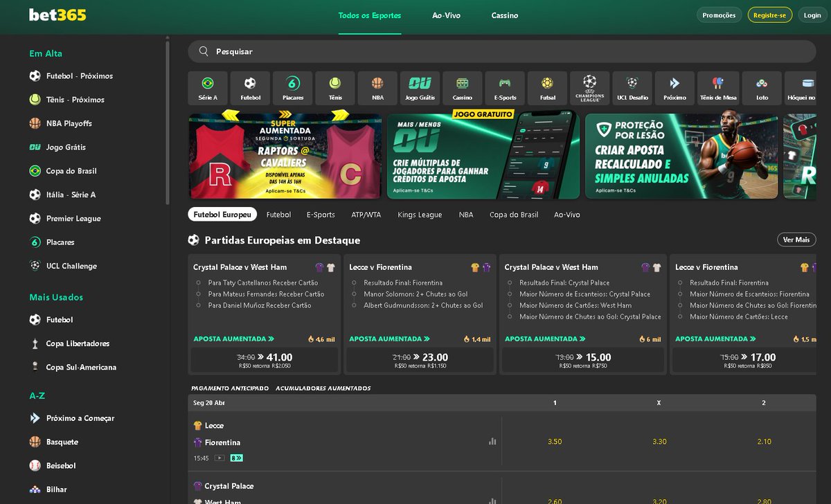Switch to Ao-Vivo top tab
The image size is (831, 504).
pos(446,15)
